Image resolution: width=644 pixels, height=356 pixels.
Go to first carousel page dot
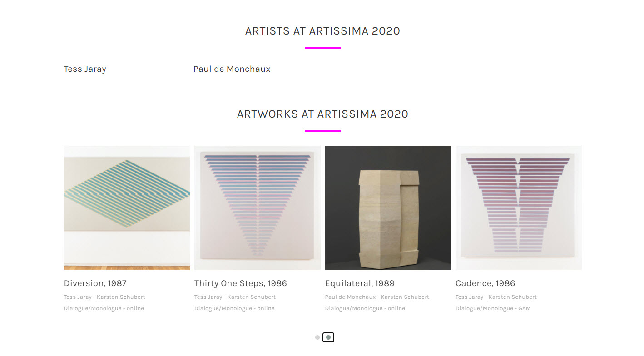317,337
